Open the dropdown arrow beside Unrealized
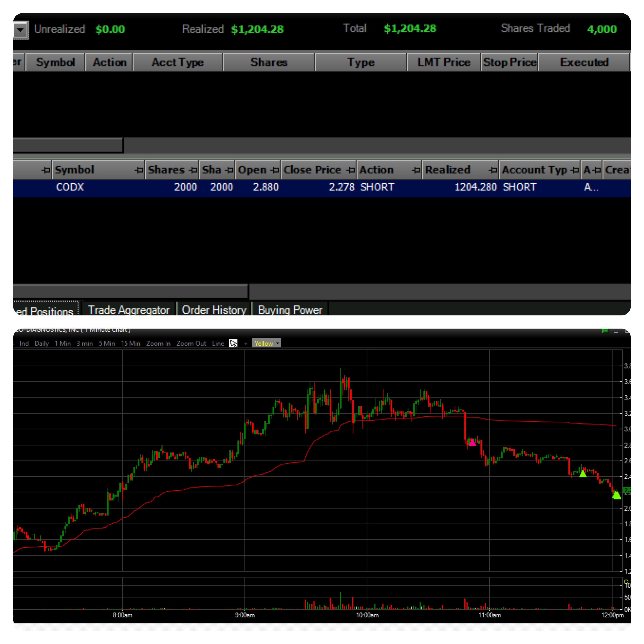The image size is (644, 644). tap(20, 30)
